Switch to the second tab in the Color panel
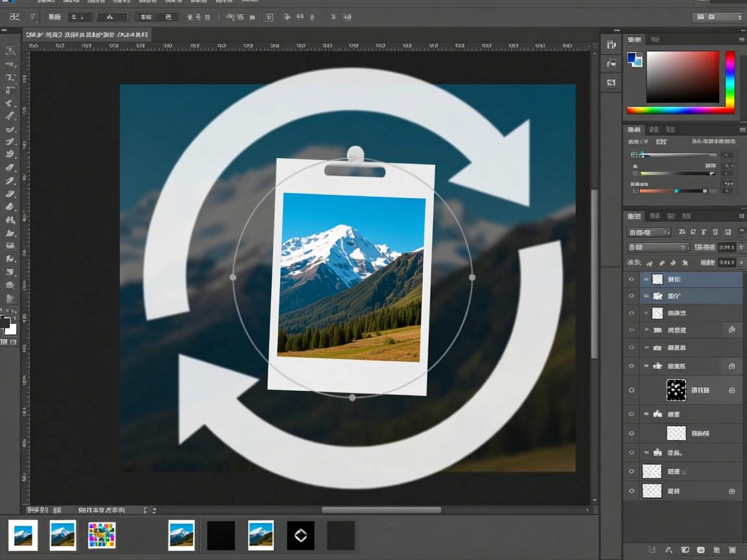This screenshot has width=747, height=560. point(655,40)
